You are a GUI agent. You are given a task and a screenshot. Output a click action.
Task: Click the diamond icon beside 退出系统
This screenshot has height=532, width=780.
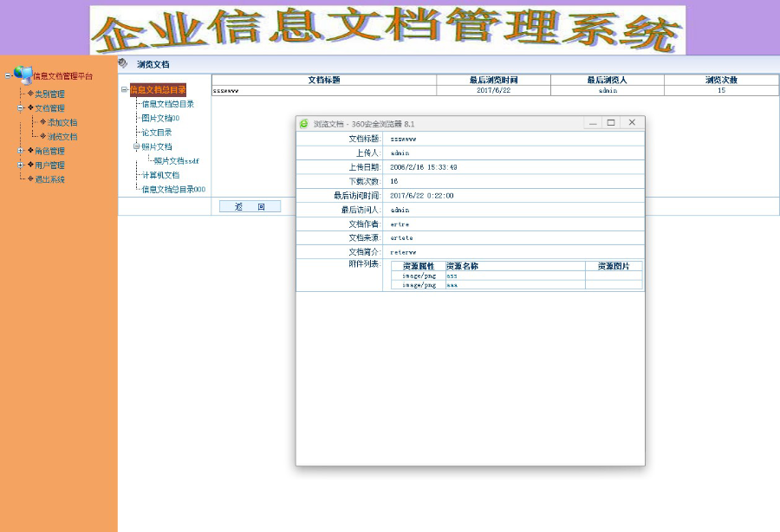[29, 178]
